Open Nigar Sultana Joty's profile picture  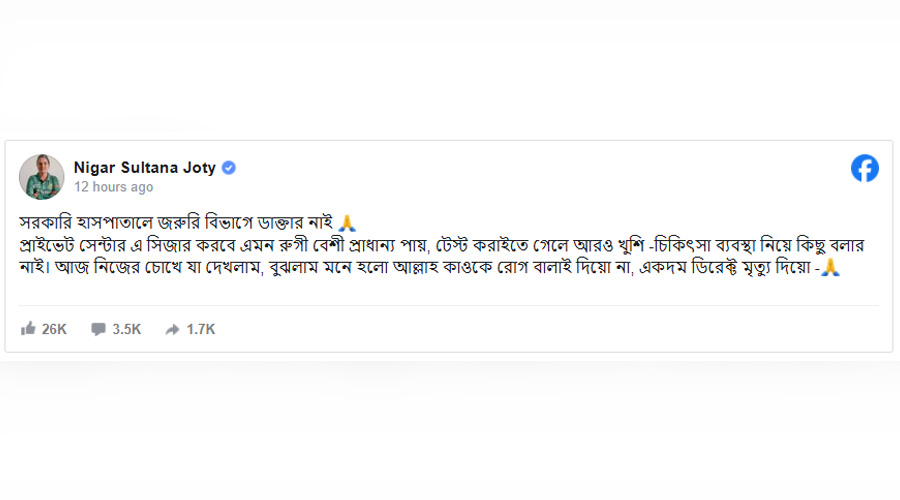[42, 176]
